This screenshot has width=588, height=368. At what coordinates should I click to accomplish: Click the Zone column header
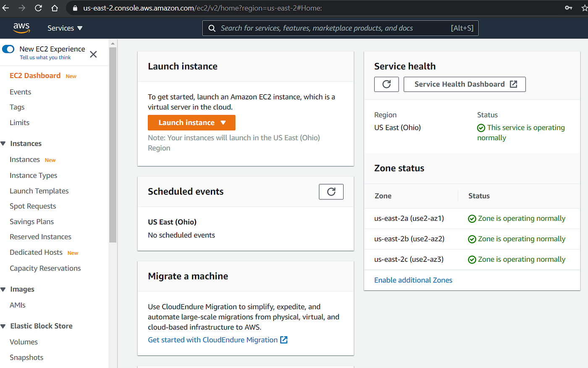pos(383,196)
